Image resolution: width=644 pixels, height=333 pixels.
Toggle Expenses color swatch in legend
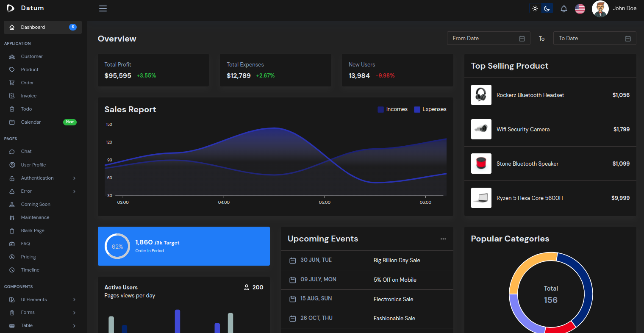pyautogui.click(x=417, y=109)
